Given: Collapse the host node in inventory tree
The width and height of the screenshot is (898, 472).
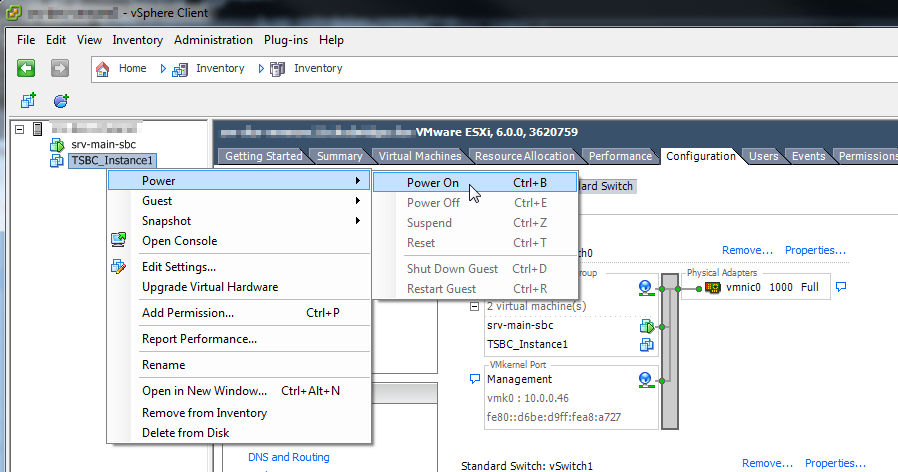Looking at the screenshot, I should coord(19,129).
